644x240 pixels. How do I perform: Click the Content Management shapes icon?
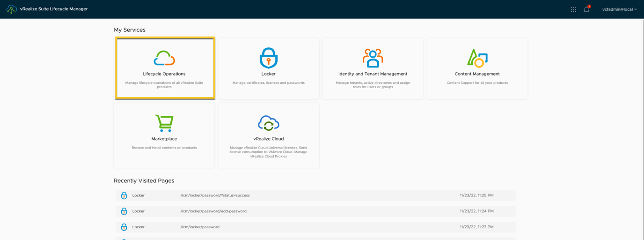(477, 58)
